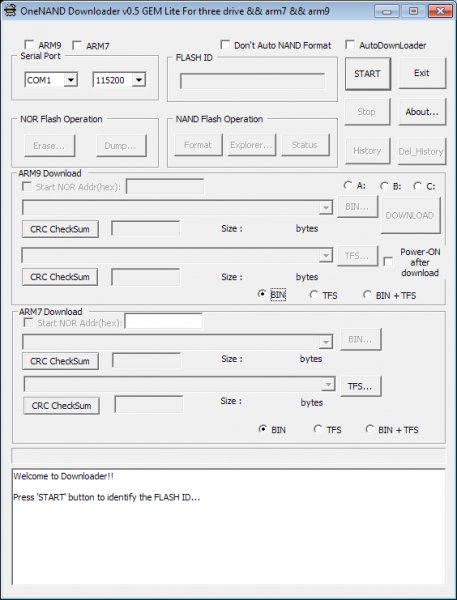
Task: Expand ARM9 BIN file path dropdown
Action: coord(326,207)
